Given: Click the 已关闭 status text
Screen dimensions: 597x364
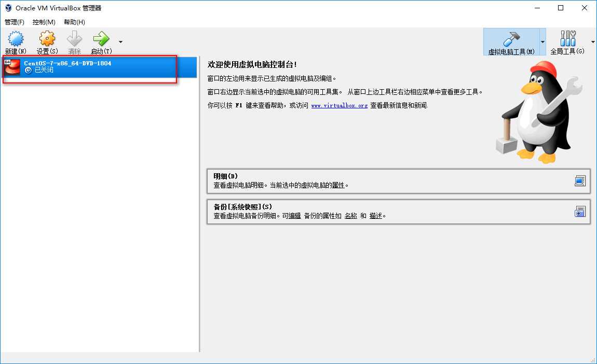Looking at the screenshot, I should tap(44, 71).
